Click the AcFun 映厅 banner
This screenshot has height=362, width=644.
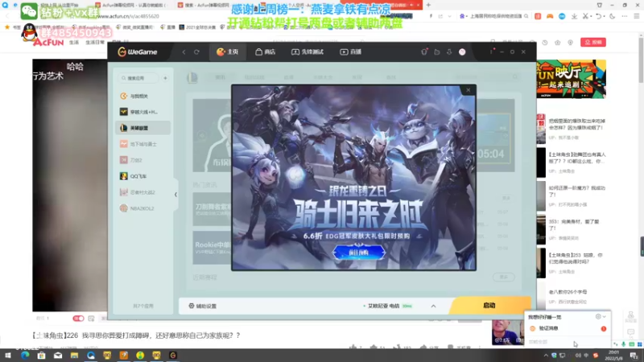click(572, 79)
